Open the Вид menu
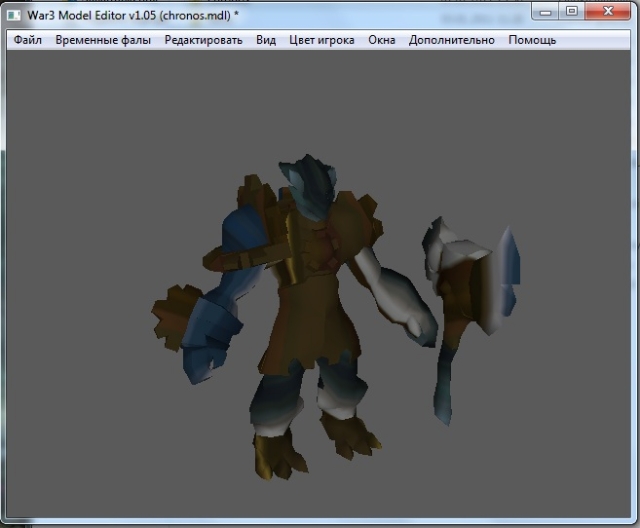Viewport: 640px width, 528px height. (266, 40)
